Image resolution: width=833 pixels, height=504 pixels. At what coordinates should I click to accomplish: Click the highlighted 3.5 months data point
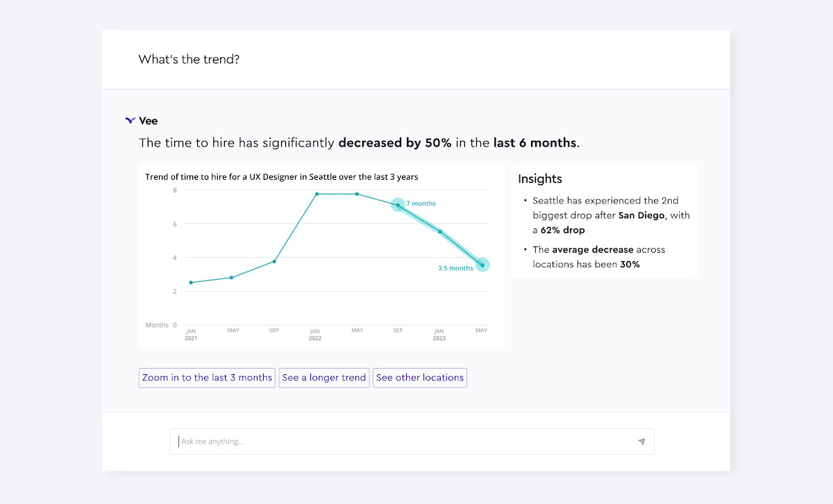tap(482, 264)
